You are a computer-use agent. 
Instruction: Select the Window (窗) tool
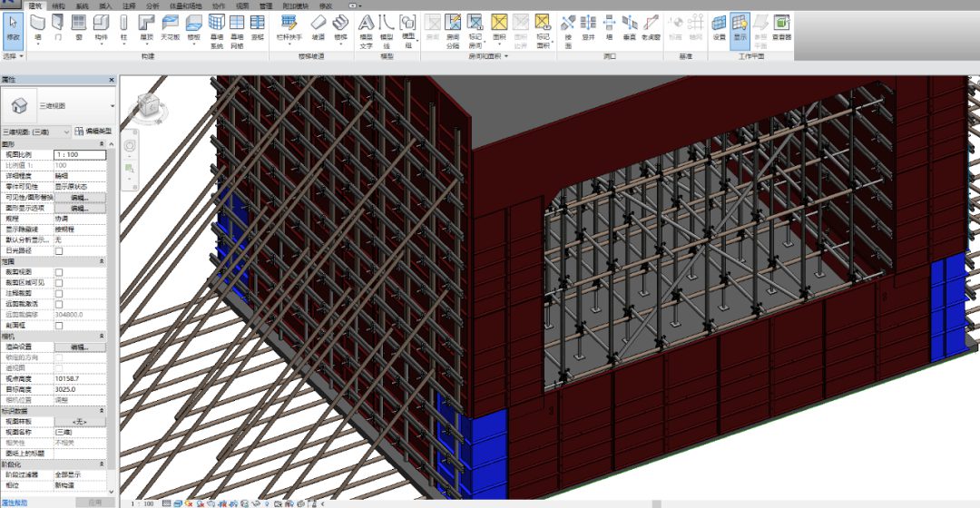pyautogui.click(x=79, y=28)
